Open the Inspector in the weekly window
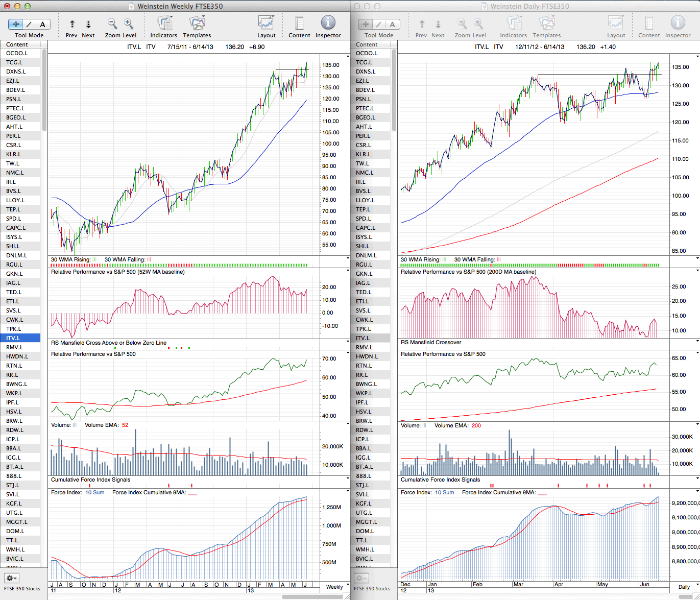Viewport: 700px width, 600px height. click(x=328, y=23)
